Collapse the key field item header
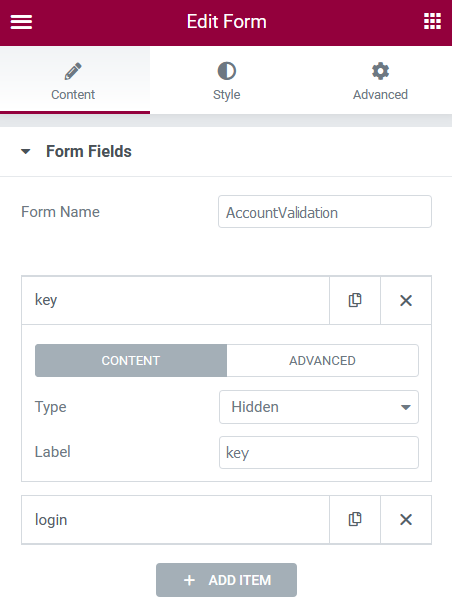 [175, 300]
